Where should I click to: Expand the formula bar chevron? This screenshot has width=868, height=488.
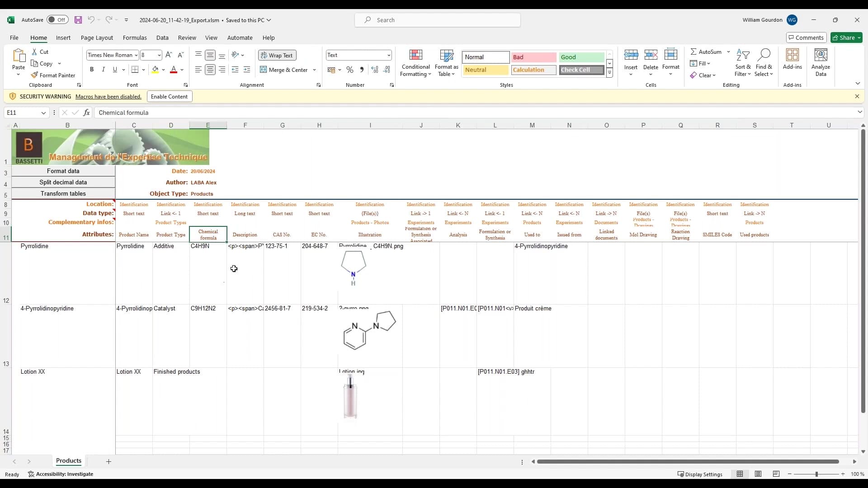859,112
